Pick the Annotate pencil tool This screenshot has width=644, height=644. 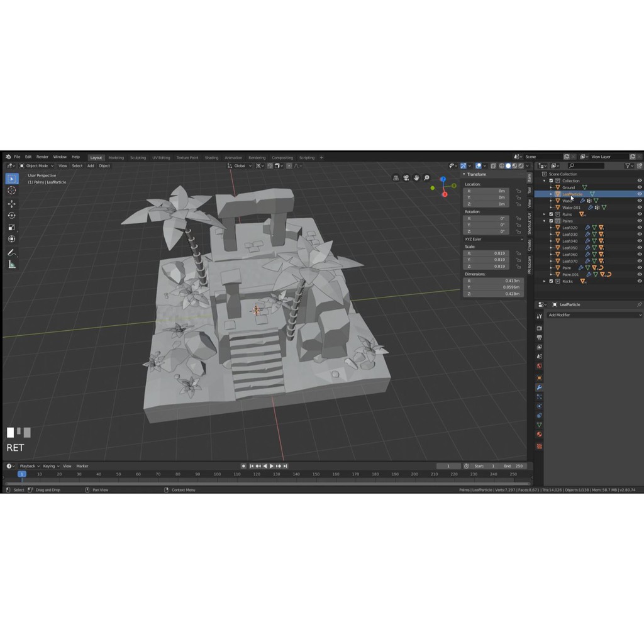coord(11,252)
